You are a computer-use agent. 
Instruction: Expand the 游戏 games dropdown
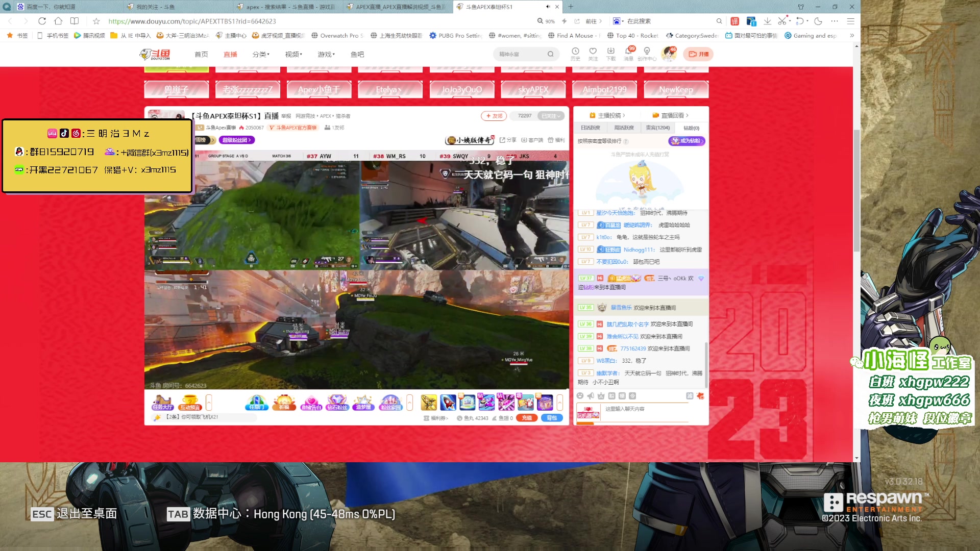tap(326, 54)
